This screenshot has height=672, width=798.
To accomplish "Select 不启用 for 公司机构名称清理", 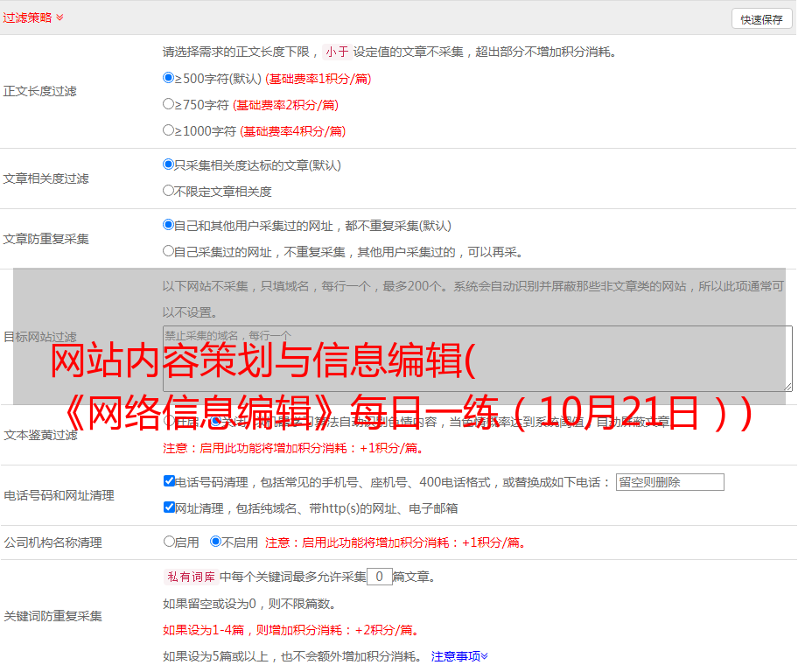I will click(216, 542).
